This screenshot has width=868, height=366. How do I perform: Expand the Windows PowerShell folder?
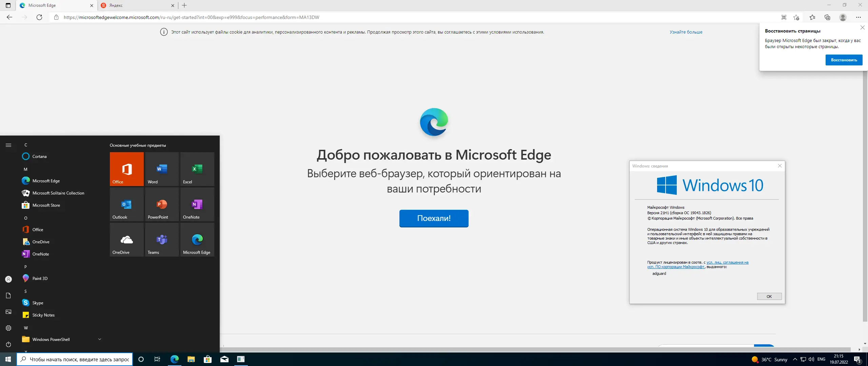click(99, 339)
